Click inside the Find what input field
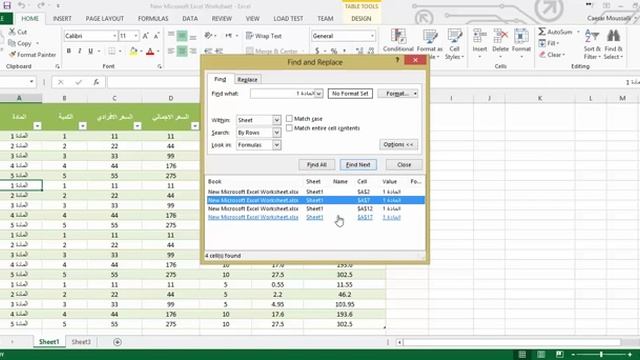The image size is (640, 360). tap(283, 93)
